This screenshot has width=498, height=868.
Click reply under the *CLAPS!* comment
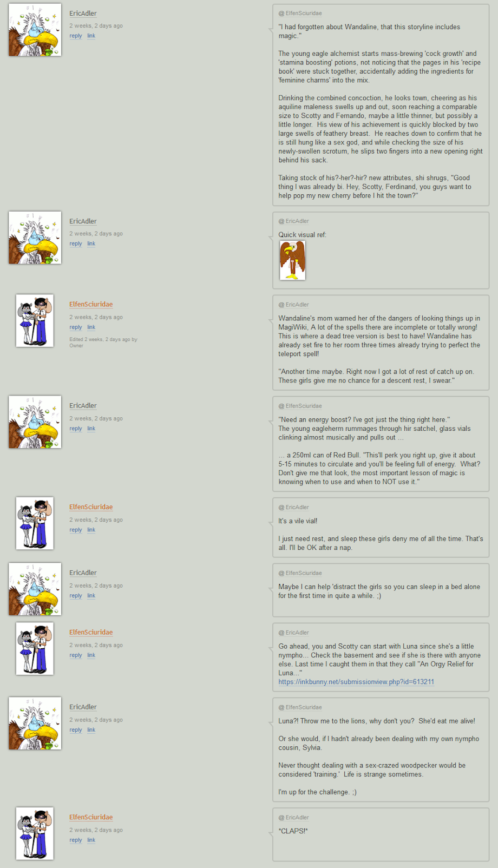tap(76, 840)
